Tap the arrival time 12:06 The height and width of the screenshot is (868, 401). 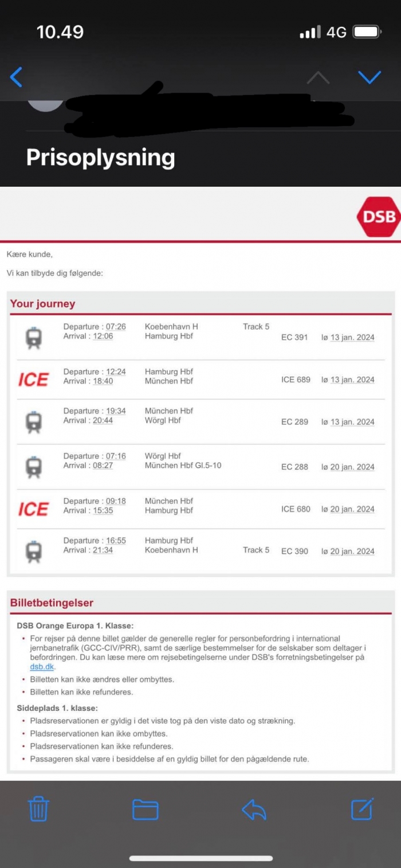click(103, 337)
